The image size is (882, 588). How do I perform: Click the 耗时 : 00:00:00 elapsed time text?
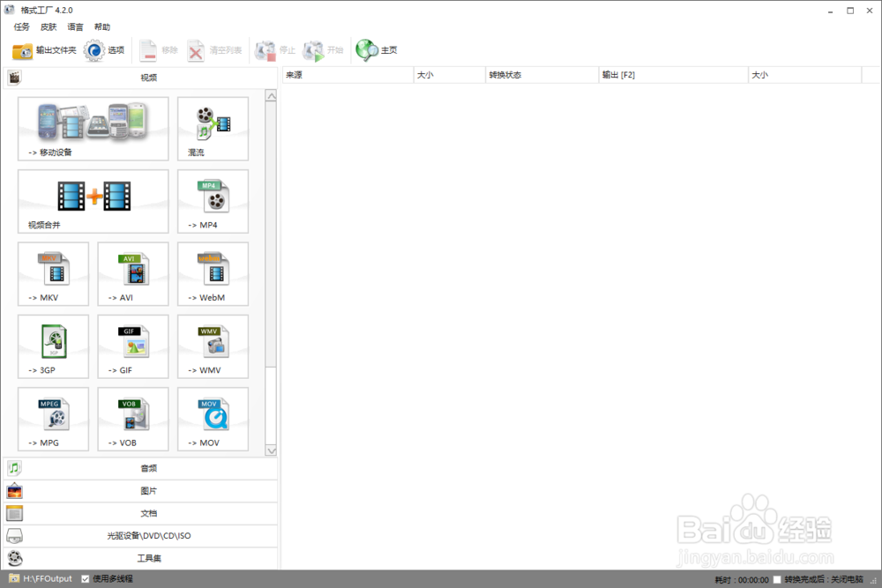click(742, 579)
